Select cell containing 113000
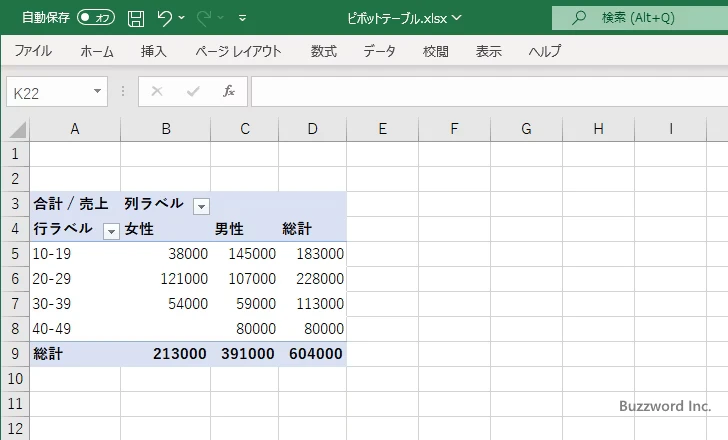Image resolution: width=728 pixels, height=440 pixels. [x=313, y=304]
